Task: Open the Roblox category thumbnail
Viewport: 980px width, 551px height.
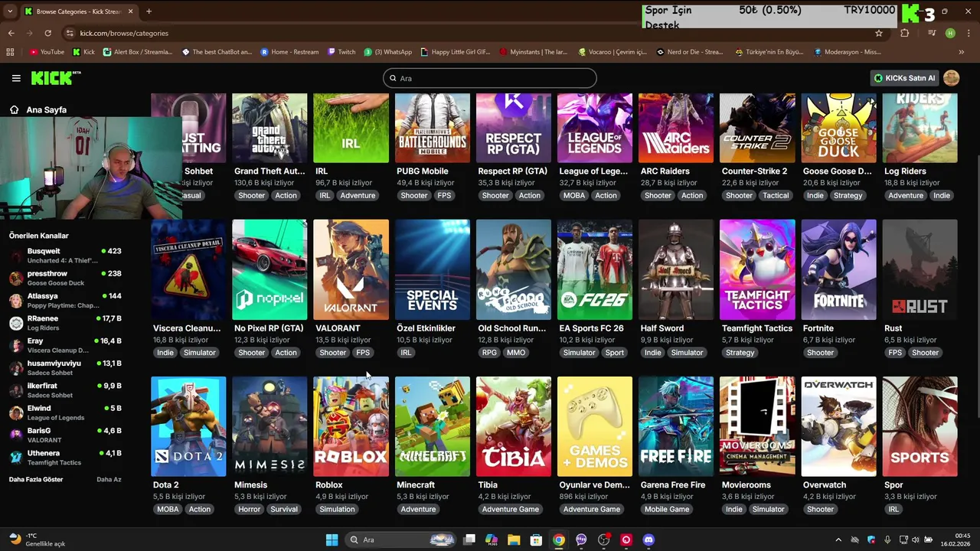Action: [x=351, y=426]
